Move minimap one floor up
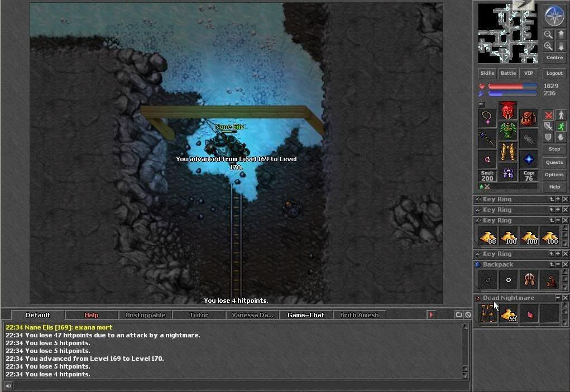Image resolution: width=570 pixels, height=392 pixels. coord(561,35)
